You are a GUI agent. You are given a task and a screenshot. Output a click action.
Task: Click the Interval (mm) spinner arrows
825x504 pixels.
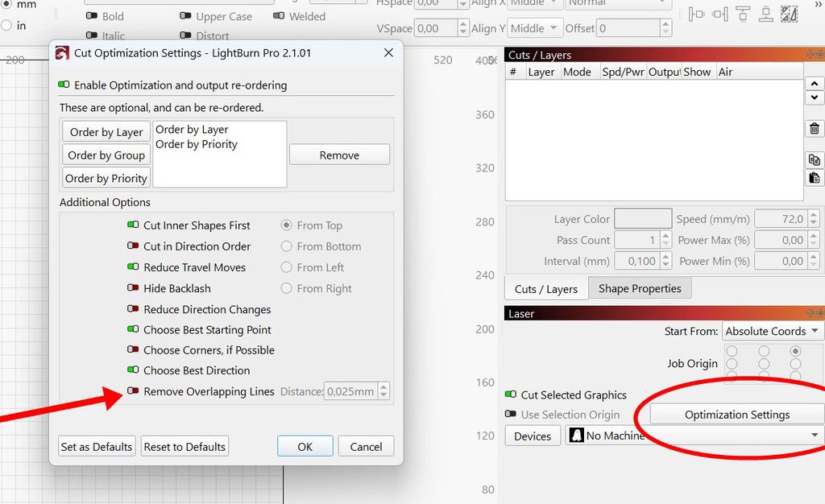click(x=665, y=261)
